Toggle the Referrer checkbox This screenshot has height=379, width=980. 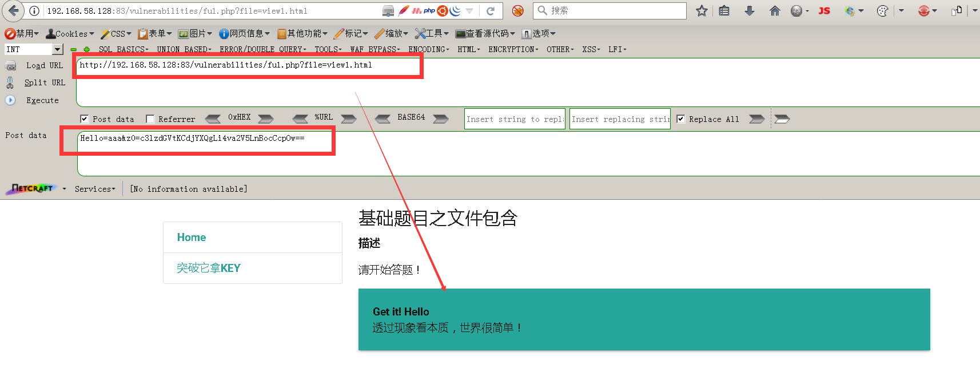150,119
